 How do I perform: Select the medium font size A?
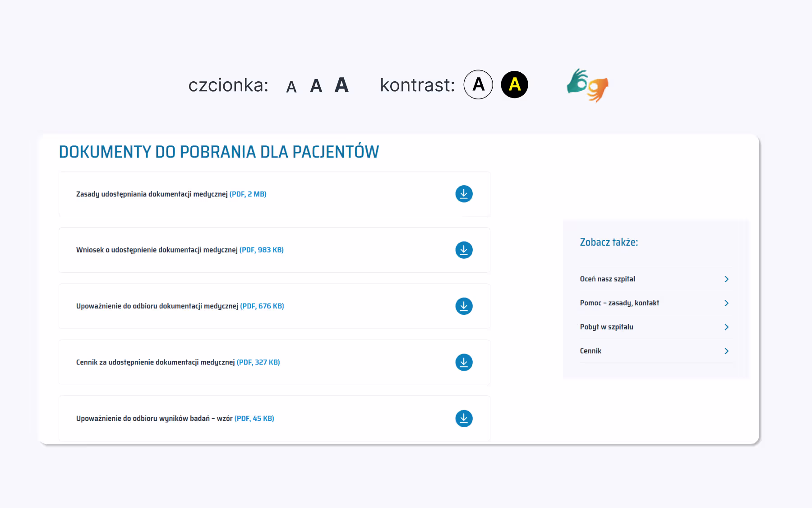[x=316, y=86]
